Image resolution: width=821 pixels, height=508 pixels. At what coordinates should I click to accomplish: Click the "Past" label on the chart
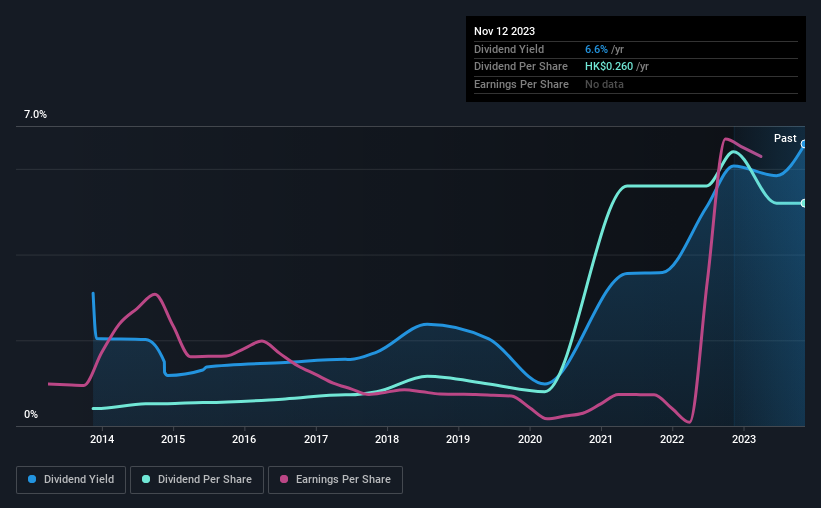coord(785,138)
